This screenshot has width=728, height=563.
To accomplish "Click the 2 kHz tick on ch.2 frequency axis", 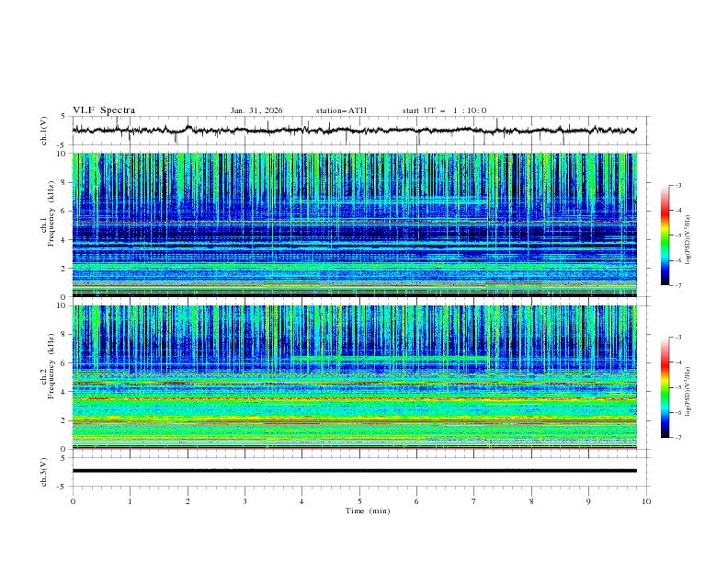I will tap(65, 420).
